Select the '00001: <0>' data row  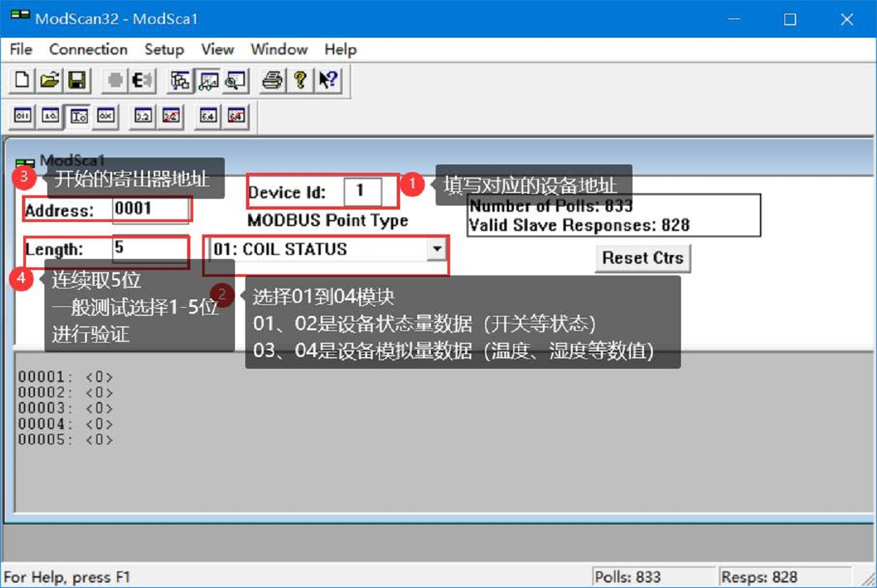(66, 377)
